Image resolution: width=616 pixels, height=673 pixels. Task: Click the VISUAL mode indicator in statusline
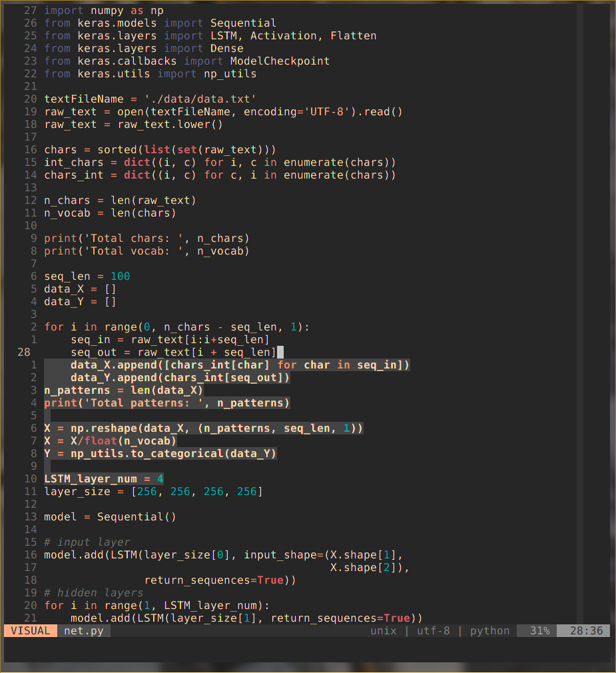click(31, 630)
